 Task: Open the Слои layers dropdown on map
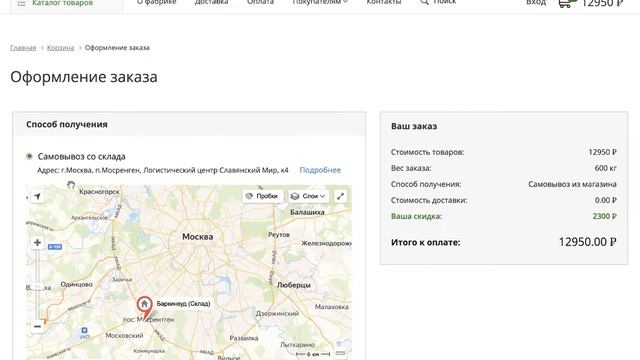[x=309, y=196]
